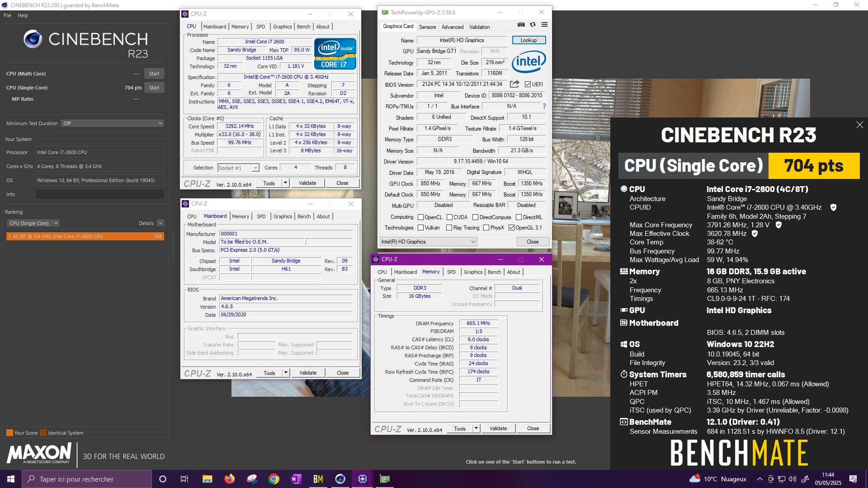Toggle the OpenGL 3.1 checkbox
The width and height of the screenshot is (868, 488).
click(511, 228)
